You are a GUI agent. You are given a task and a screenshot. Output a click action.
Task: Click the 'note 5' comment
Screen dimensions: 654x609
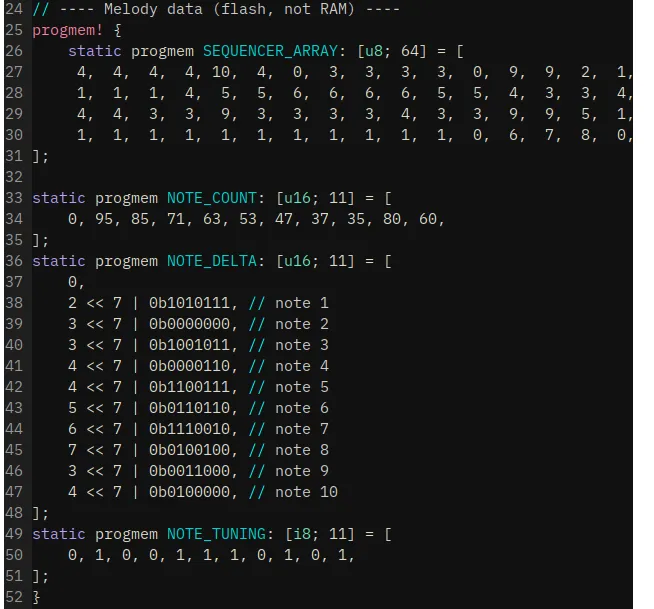tap(302, 387)
